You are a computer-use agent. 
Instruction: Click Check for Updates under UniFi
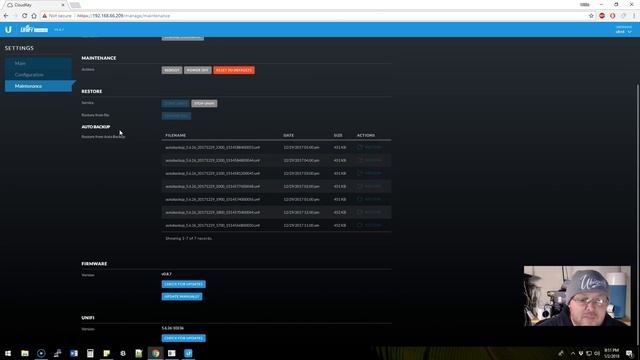tap(183, 338)
